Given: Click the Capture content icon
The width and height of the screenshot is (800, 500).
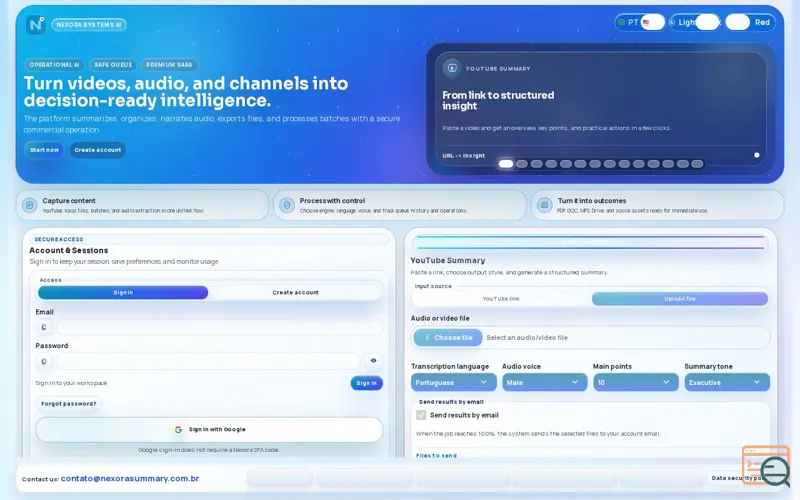Looking at the screenshot, I should tap(30, 205).
